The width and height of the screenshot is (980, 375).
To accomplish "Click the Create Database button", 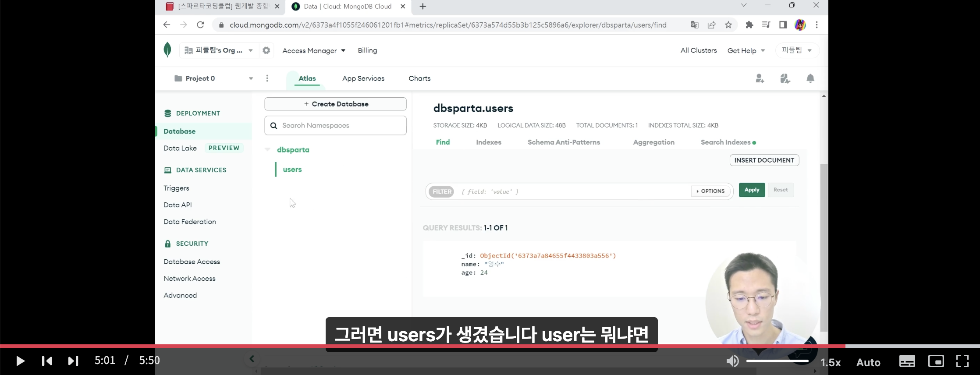I will tap(335, 104).
